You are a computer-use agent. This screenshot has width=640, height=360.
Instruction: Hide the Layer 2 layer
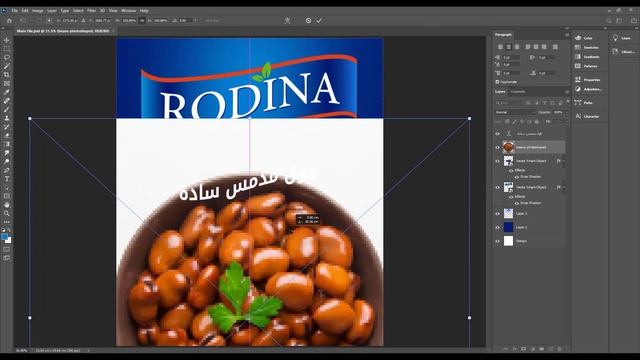click(497, 213)
